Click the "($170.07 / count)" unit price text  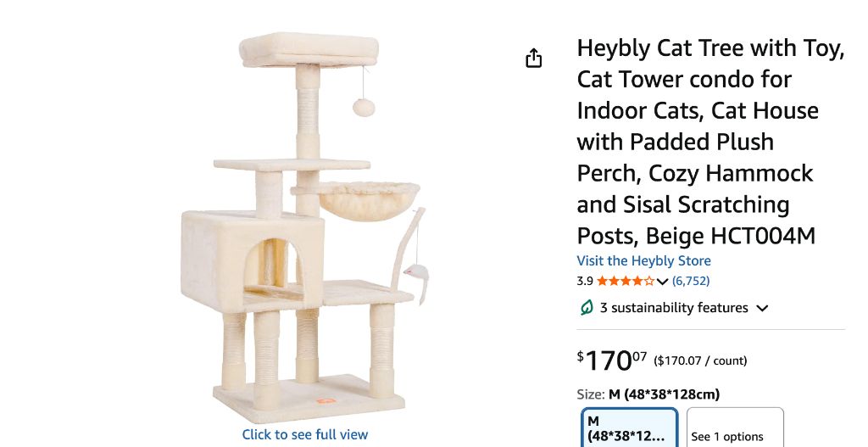pyautogui.click(x=700, y=360)
